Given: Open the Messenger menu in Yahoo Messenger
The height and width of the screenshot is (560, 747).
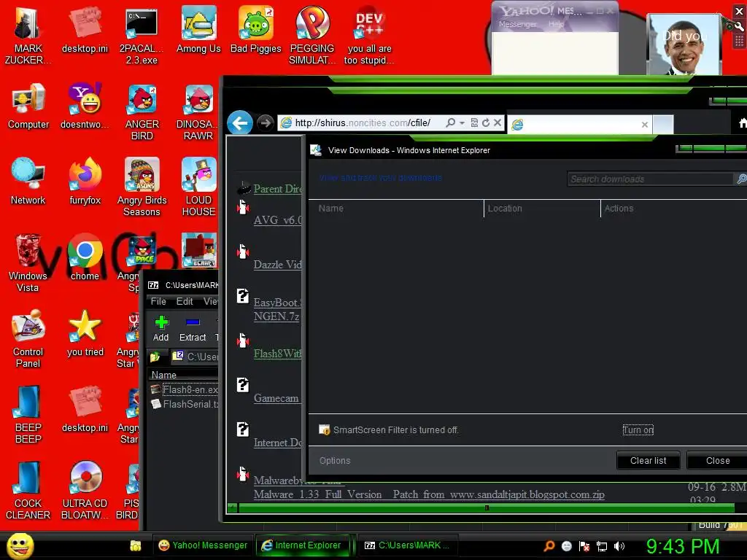Looking at the screenshot, I should [x=517, y=24].
